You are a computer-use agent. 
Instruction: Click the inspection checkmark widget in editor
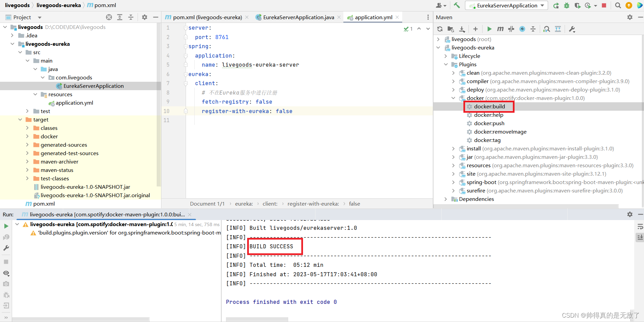[x=408, y=29]
